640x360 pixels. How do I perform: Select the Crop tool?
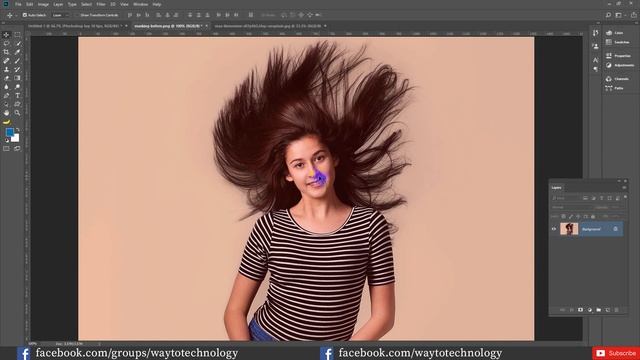tap(6, 52)
